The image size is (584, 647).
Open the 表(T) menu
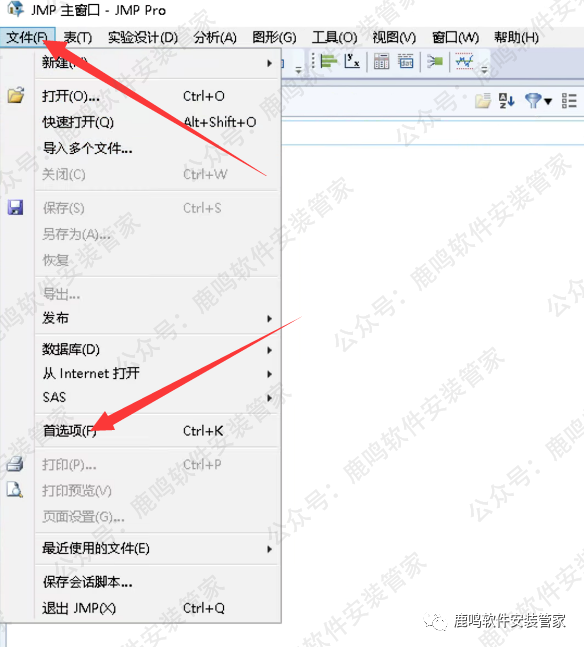coord(78,38)
